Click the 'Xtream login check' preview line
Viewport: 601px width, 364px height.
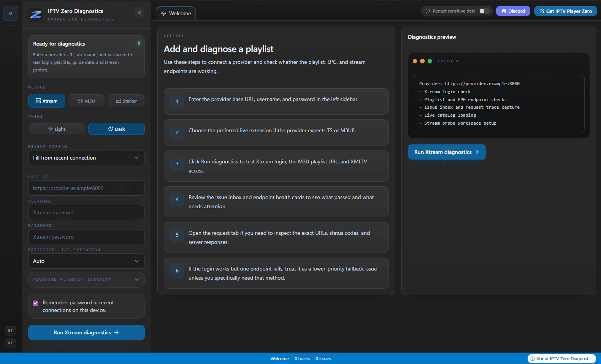point(445,92)
